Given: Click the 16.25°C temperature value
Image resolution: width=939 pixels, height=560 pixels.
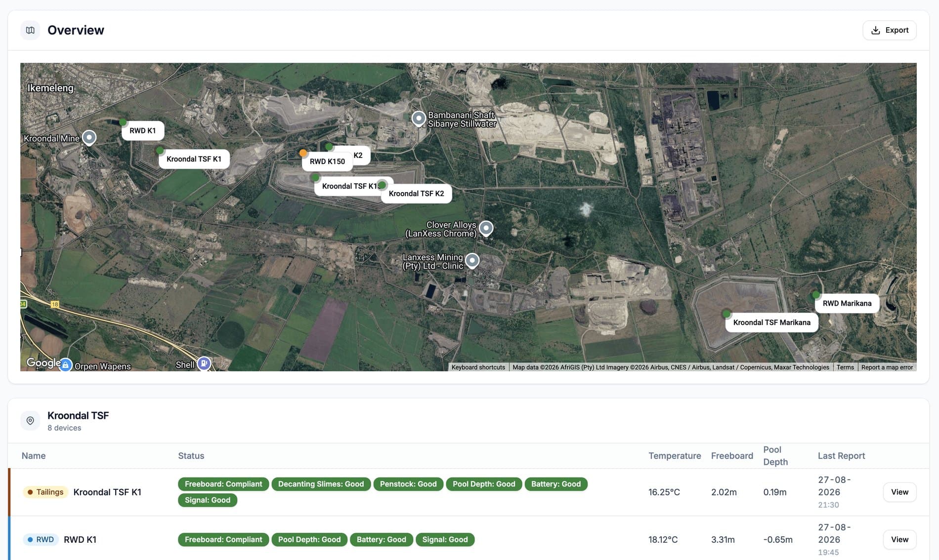Looking at the screenshot, I should tap(664, 492).
